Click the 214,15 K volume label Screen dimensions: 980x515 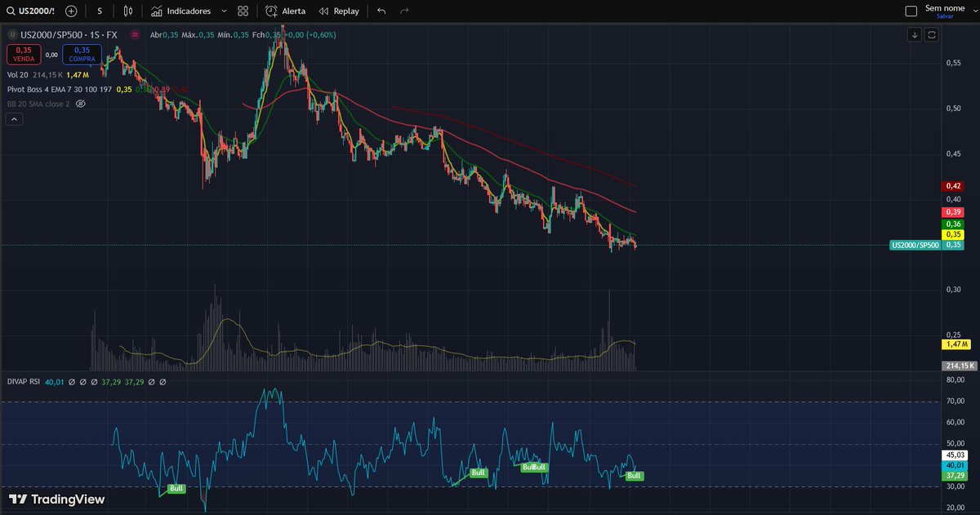pyautogui.click(x=959, y=366)
